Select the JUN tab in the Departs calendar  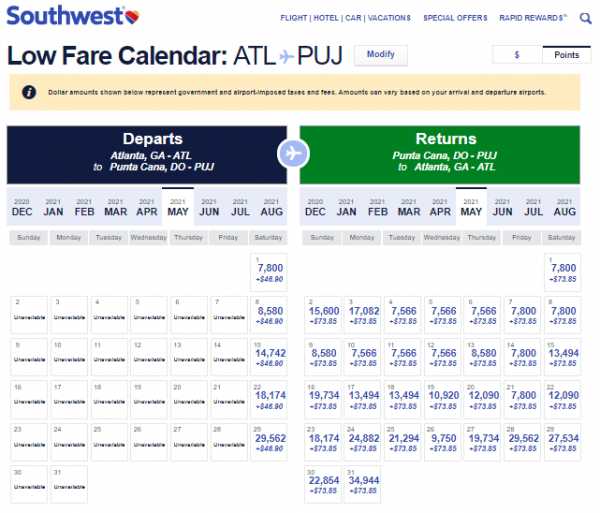point(209,207)
